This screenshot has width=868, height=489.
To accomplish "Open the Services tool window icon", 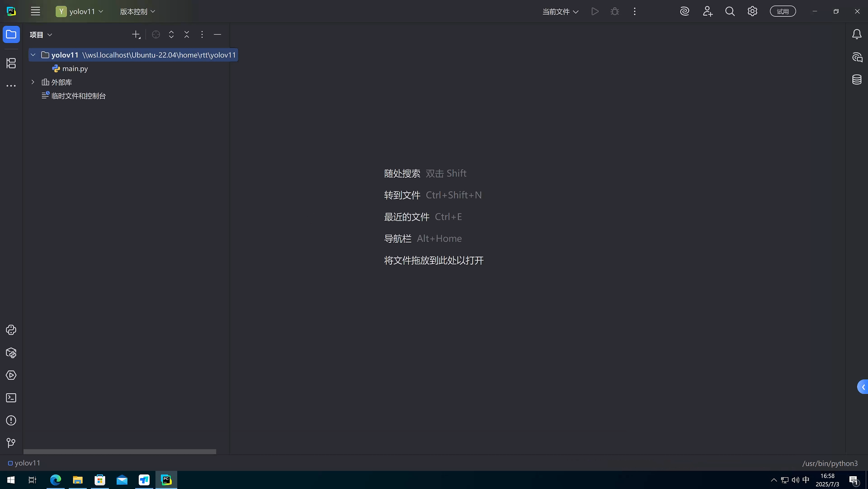I will coord(11,375).
